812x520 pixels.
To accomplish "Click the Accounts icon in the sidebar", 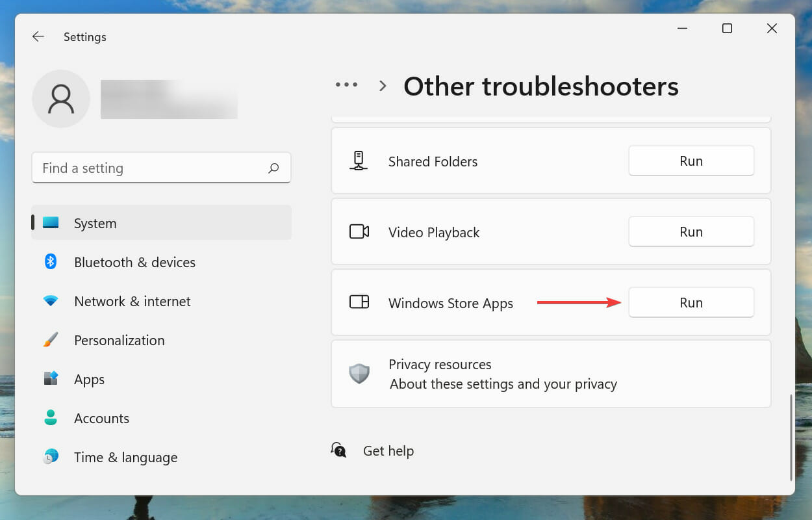I will click(51, 418).
